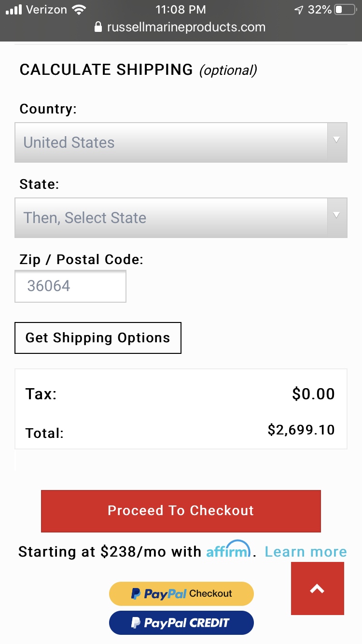Click Proceed To Checkout
Screen dimensions: 362x644
point(181,511)
